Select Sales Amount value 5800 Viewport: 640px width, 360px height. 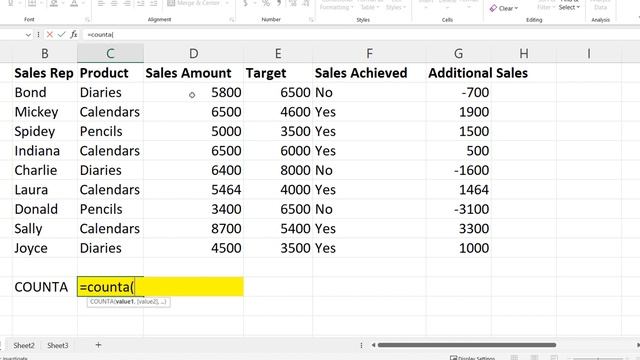point(193,92)
